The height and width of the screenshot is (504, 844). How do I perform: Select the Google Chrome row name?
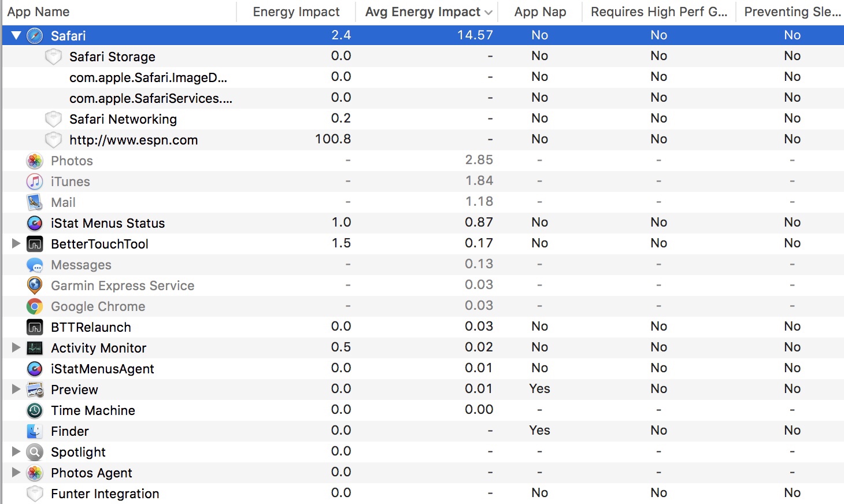coord(98,306)
